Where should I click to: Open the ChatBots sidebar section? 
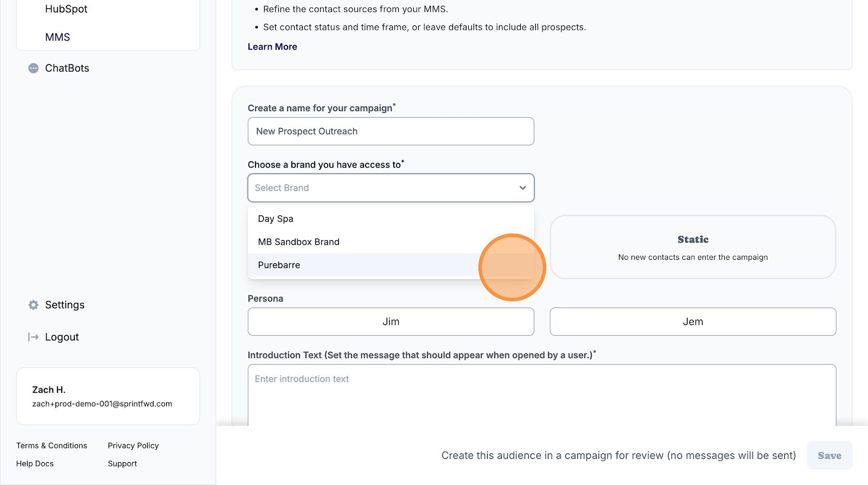click(67, 68)
